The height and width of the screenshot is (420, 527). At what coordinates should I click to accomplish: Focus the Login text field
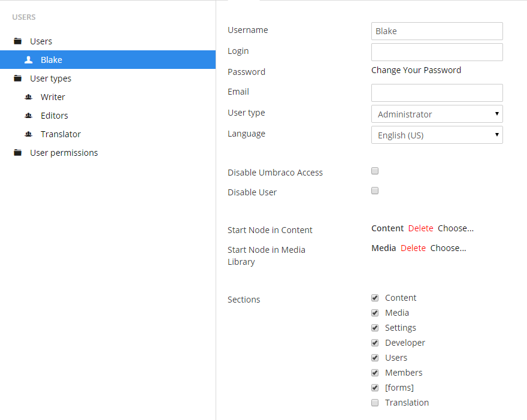tap(437, 52)
